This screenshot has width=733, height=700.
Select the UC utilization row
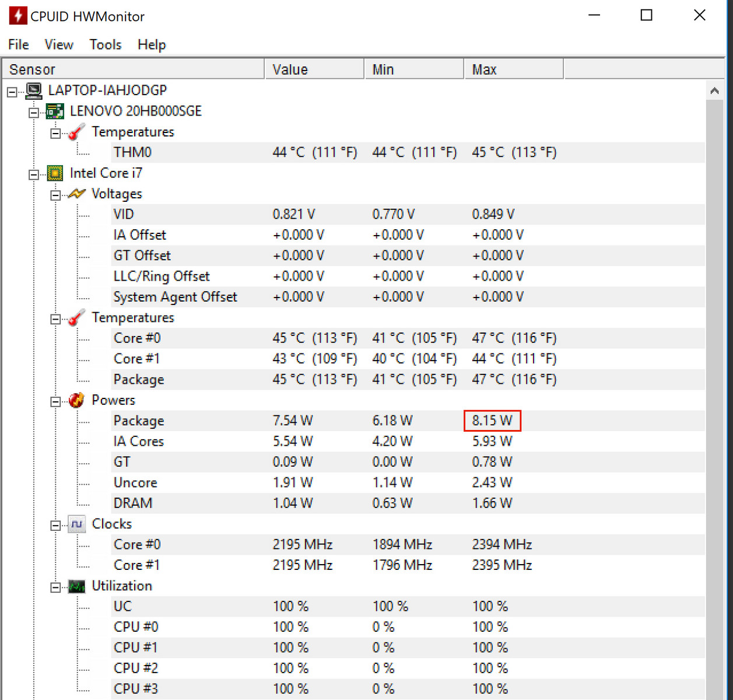click(x=408, y=607)
